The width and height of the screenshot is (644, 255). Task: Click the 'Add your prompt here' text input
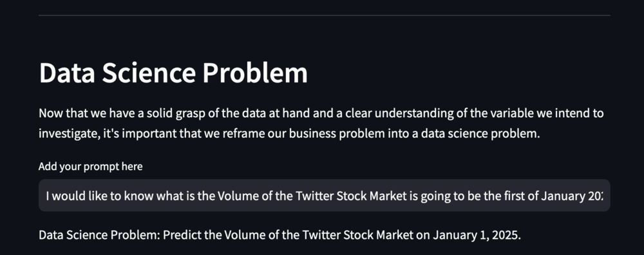coord(325,196)
